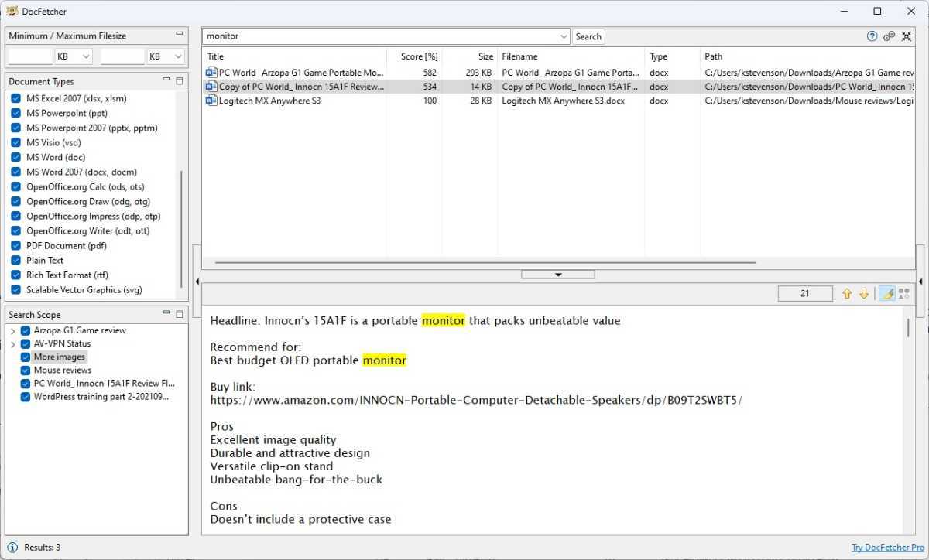Click the info icon in the status bar
Image resolution: width=929 pixels, height=560 pixels.
coord(12,548)
